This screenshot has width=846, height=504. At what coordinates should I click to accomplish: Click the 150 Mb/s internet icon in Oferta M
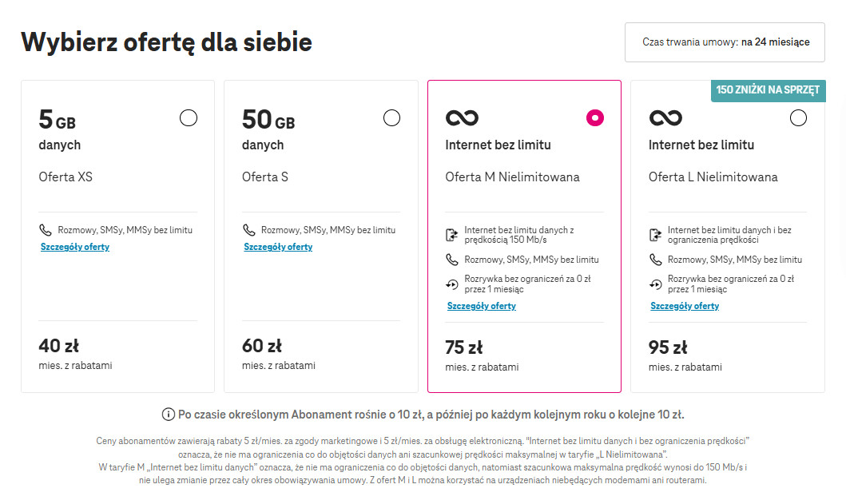[x=451, y=235]
